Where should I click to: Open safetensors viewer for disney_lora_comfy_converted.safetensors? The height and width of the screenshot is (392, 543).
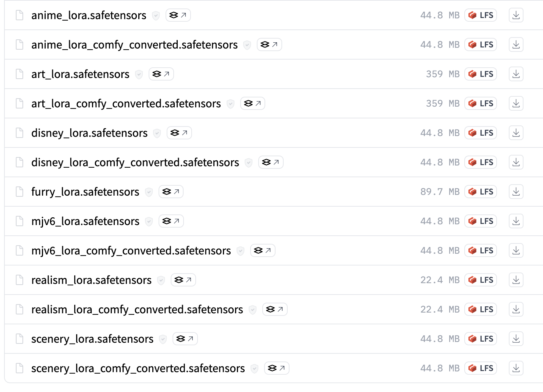[x=271, y=162]
